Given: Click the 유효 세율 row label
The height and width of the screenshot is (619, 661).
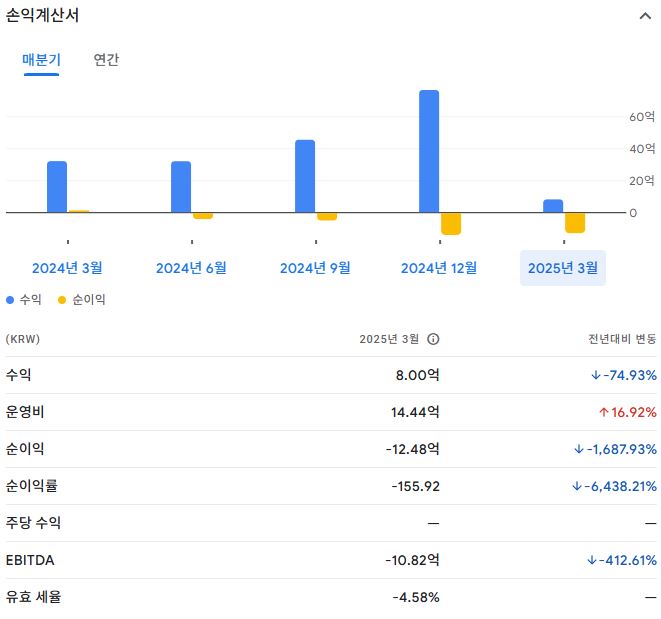Looking at the screenshot, I should [33, 597].
